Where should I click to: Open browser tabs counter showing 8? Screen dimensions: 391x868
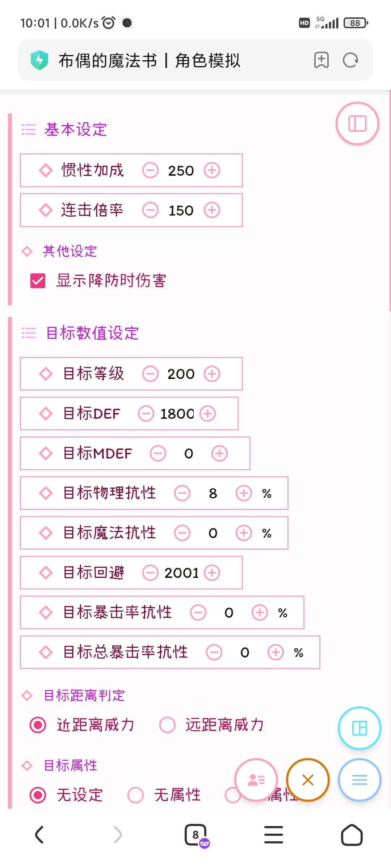(x=196, y=835)
